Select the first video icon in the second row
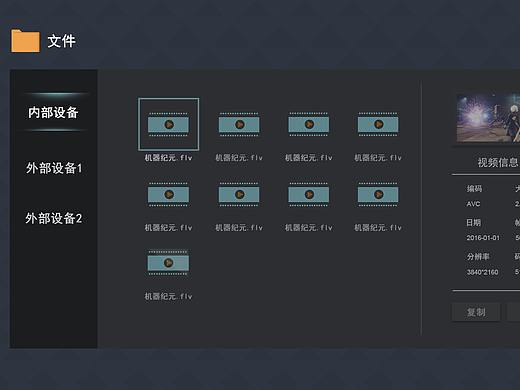 coord(168,194)
